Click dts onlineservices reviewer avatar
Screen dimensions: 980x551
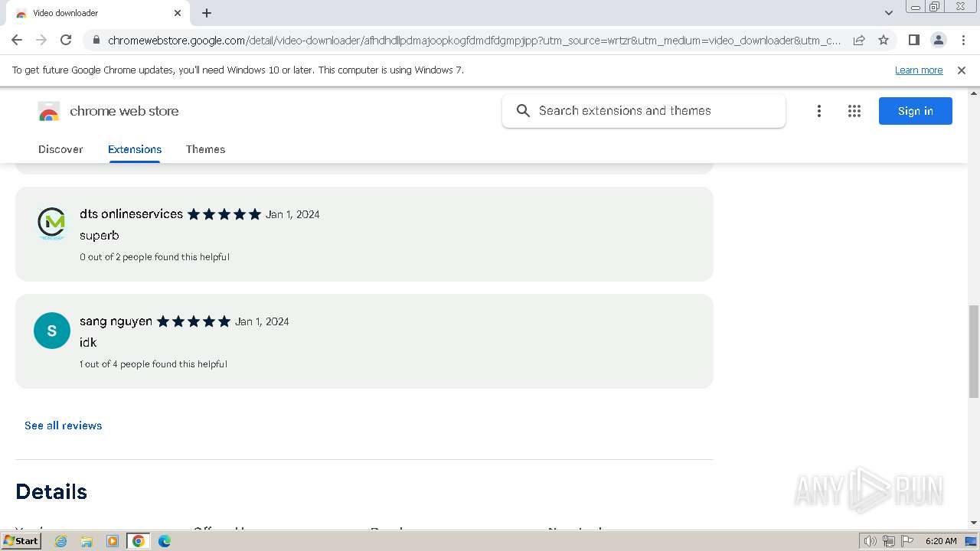coord(52,223)
